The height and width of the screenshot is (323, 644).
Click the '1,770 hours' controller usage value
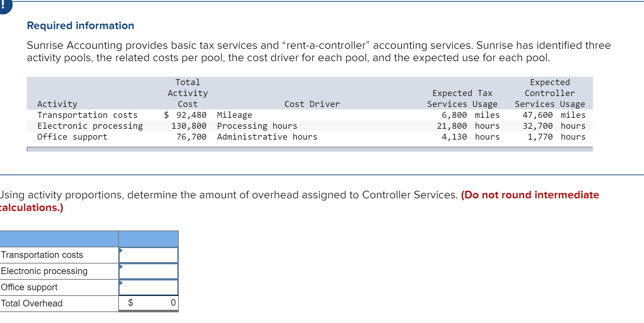(x=556, y=137)
